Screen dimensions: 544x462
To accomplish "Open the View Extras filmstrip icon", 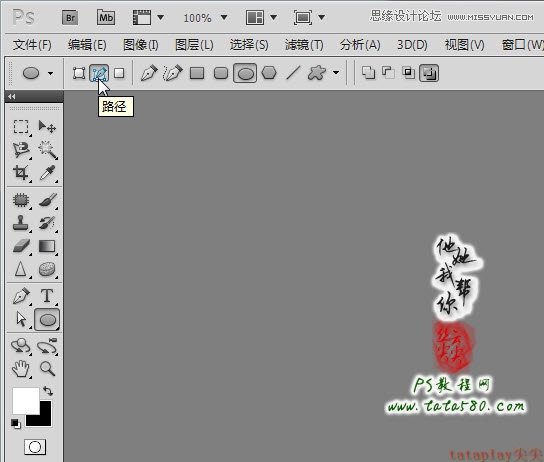I will point(142,17).
